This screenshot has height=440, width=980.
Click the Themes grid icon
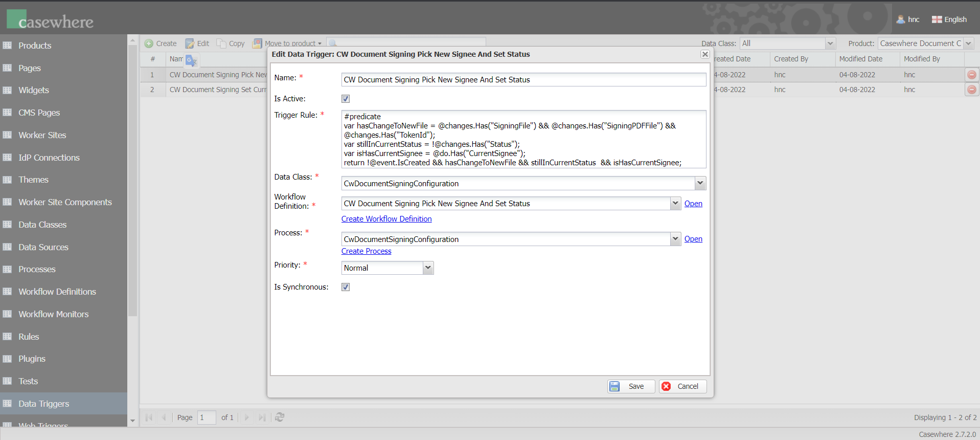click(x=7, y=180)
